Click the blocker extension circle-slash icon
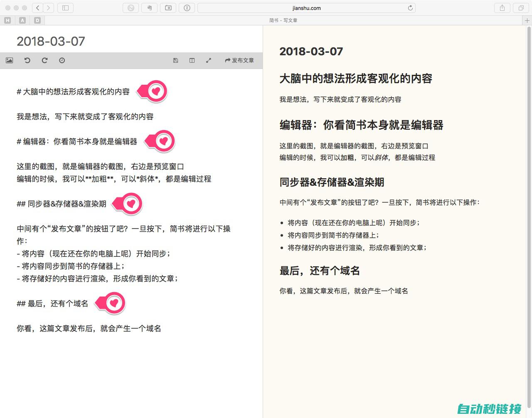This screenshot has width=532, height=418. [x=131, y=8]
